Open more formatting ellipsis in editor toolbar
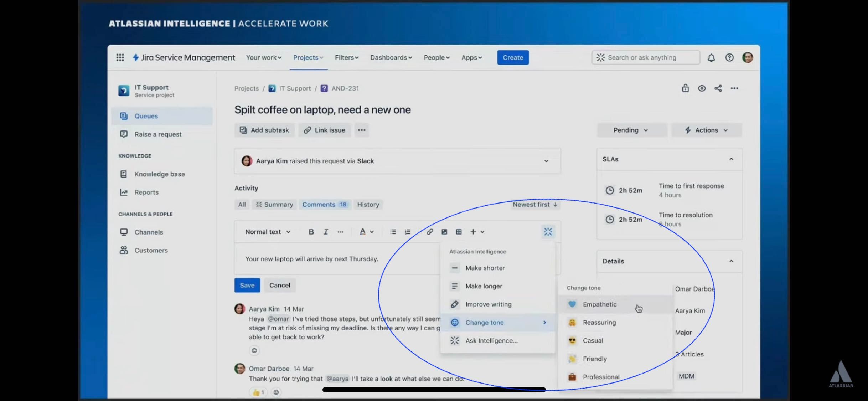This screenshot has width=868, height=401. pyautogui.click(x=341, y=232)
